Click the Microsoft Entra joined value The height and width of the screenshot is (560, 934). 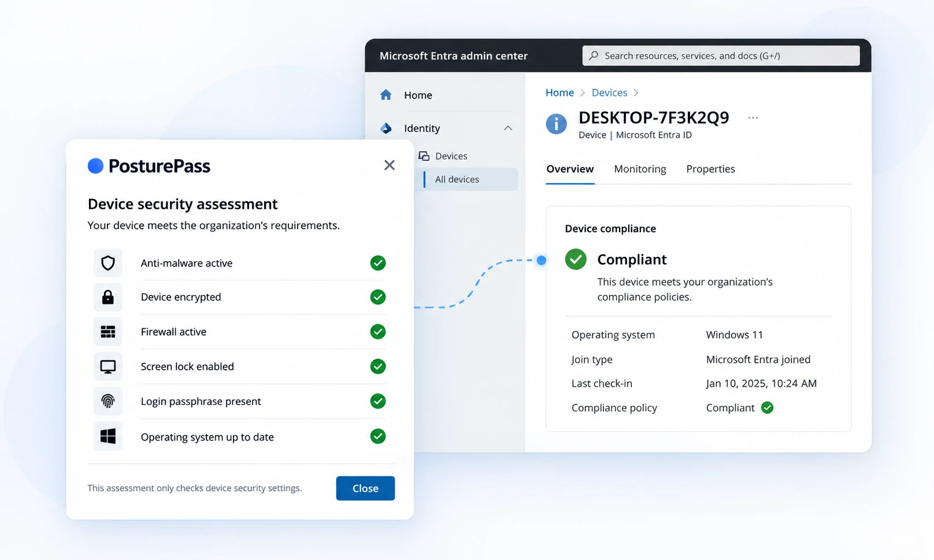tap(758, 360)
